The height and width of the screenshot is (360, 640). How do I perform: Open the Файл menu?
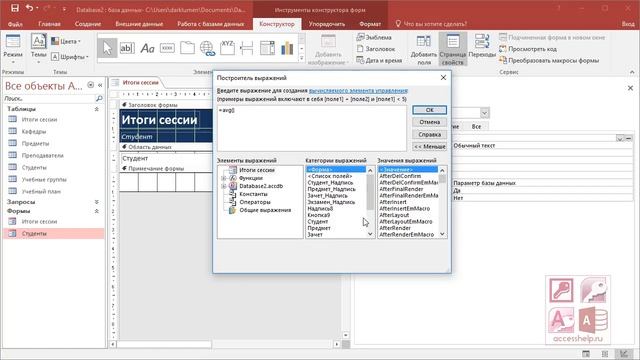point(15,24)
